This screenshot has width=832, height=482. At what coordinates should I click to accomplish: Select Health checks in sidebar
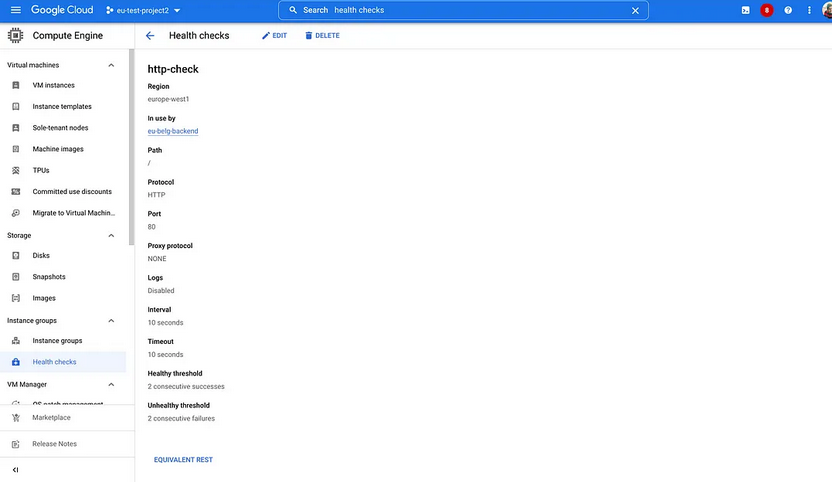click(63, 362)
